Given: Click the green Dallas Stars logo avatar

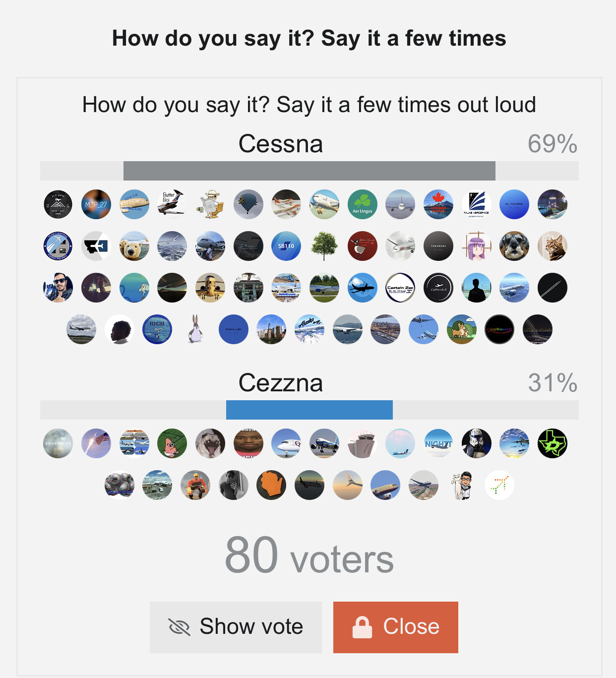Looking at the screenshot, I should click(x=553, y=443).
